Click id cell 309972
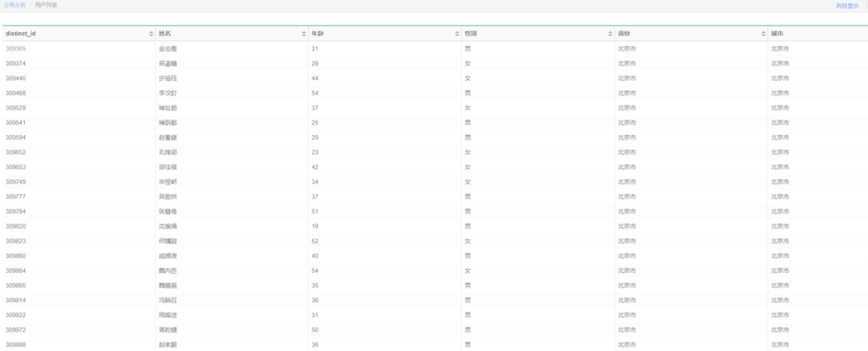Screen dimensions: 868x351 [15, 330]
